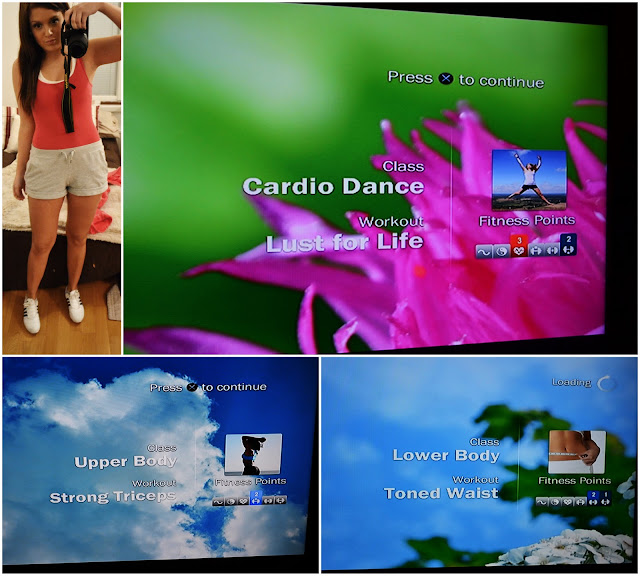Screen dimensions: 640x576
Task: Click the 'Cardio Dance' class title
Action: click(x=333, y=187)
